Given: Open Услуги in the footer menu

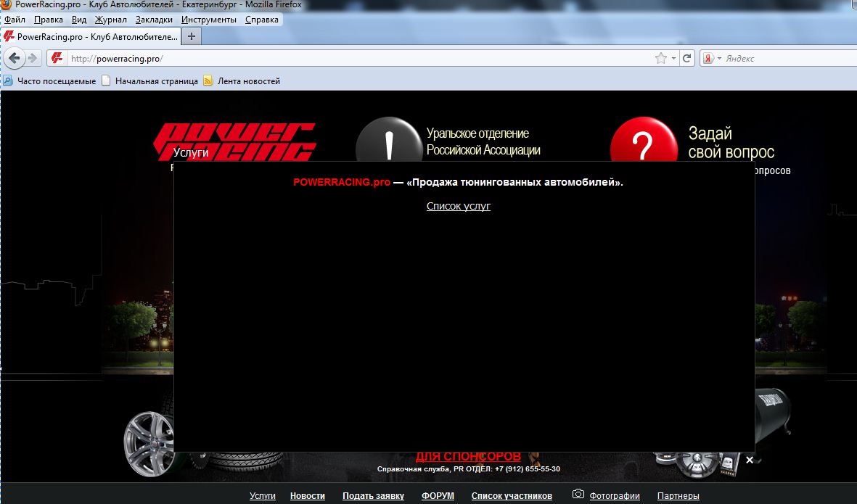Looking at the screenshot, I should [263, 496].
